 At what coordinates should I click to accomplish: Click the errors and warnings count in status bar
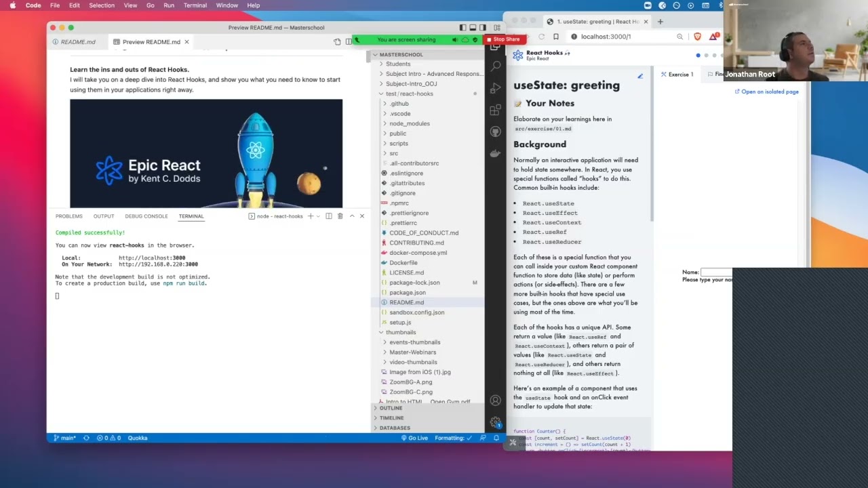108,438
